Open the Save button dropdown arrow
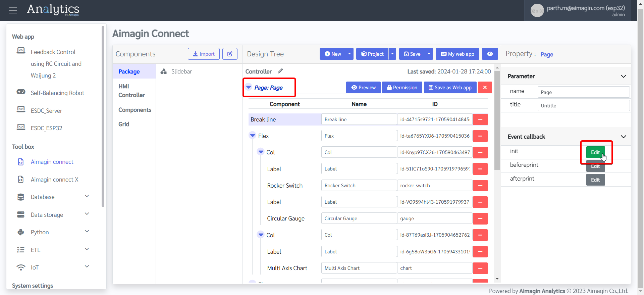644x295 pixels. 429,54
